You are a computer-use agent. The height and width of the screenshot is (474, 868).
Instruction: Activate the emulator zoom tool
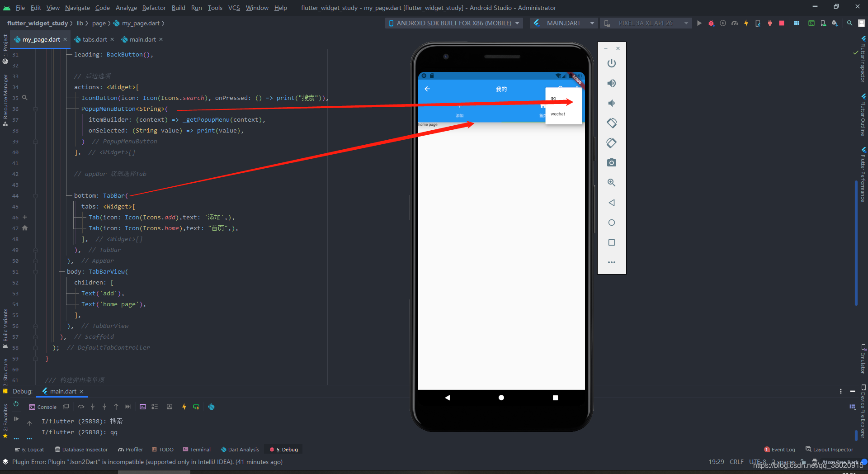click(x=612, y=183)
